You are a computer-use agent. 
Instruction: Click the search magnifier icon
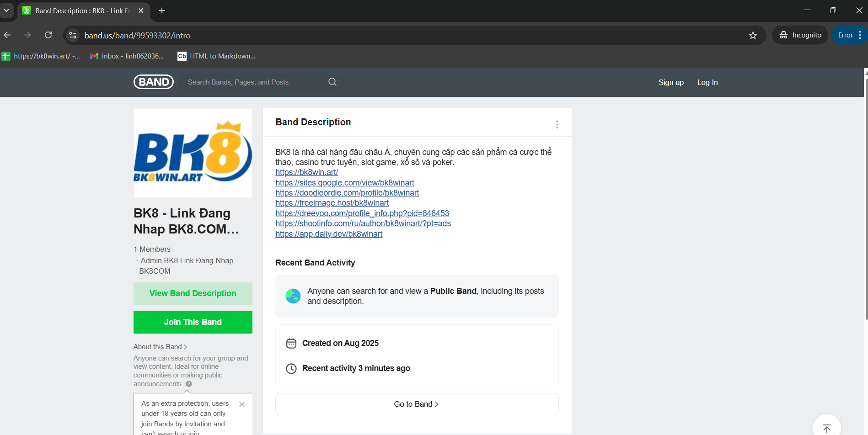(x=332, y=82)
